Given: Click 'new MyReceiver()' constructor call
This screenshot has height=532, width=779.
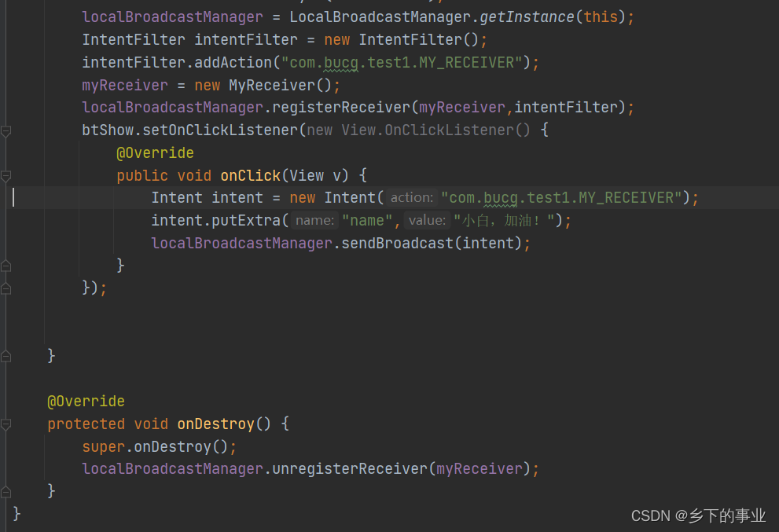Looking at the screenshot, I should [263, 86].
